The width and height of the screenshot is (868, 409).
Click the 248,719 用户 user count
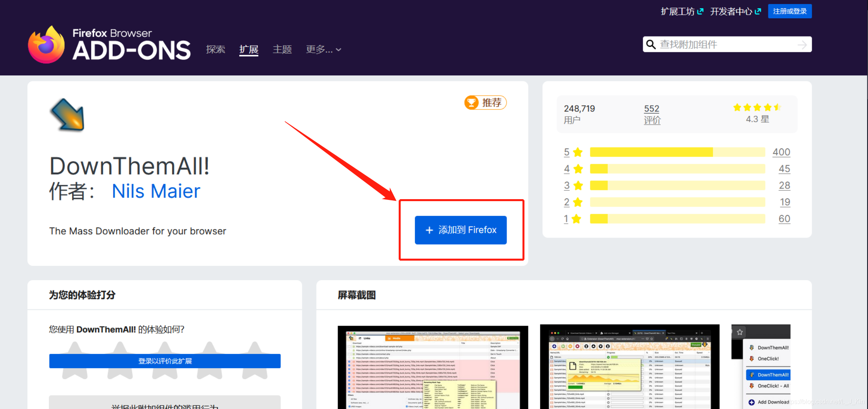579,114
